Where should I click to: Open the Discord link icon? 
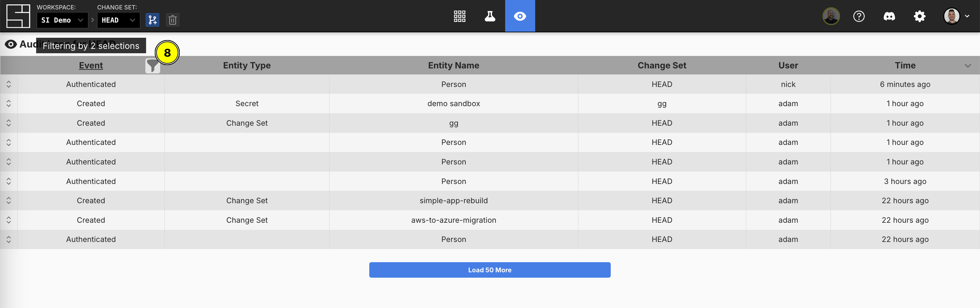point(889,17)
